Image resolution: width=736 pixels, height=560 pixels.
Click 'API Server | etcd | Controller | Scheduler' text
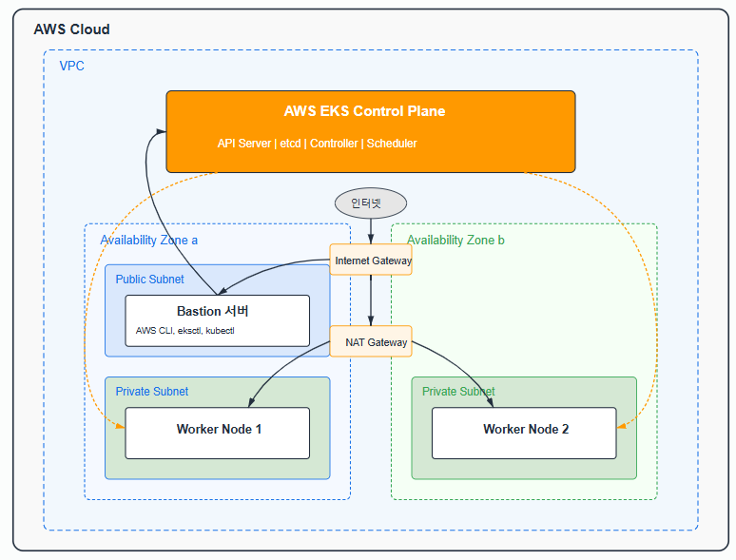[317, 144]
